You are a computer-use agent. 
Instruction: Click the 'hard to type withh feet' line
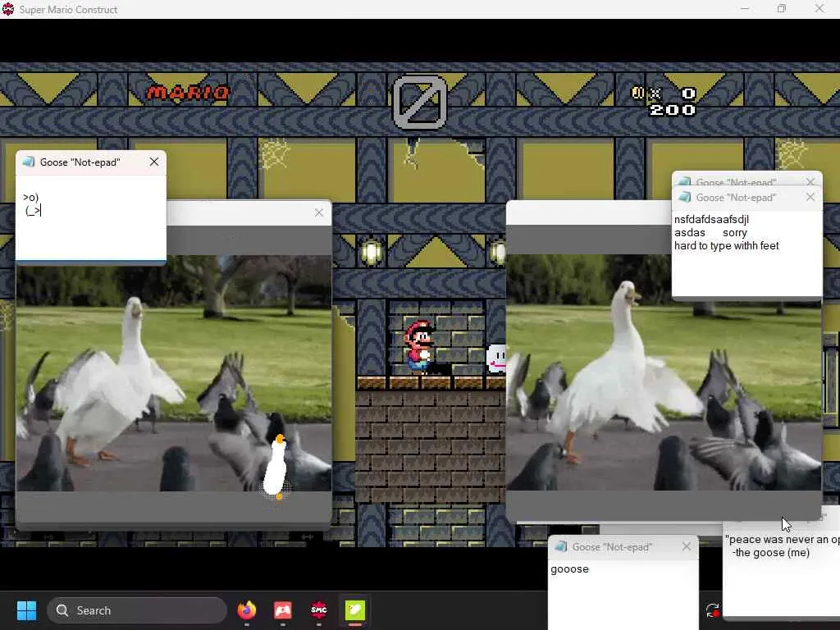pyautogui.click(x=727, y=246)
